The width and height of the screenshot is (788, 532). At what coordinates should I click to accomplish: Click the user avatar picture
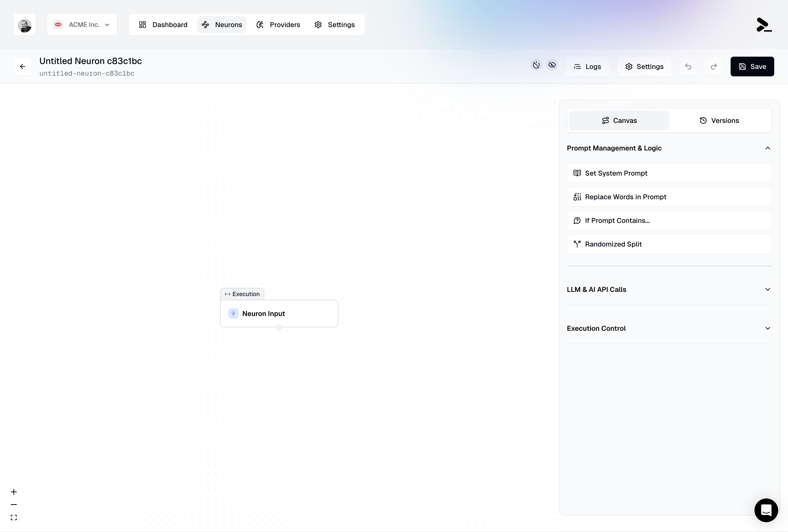[24, 25]
